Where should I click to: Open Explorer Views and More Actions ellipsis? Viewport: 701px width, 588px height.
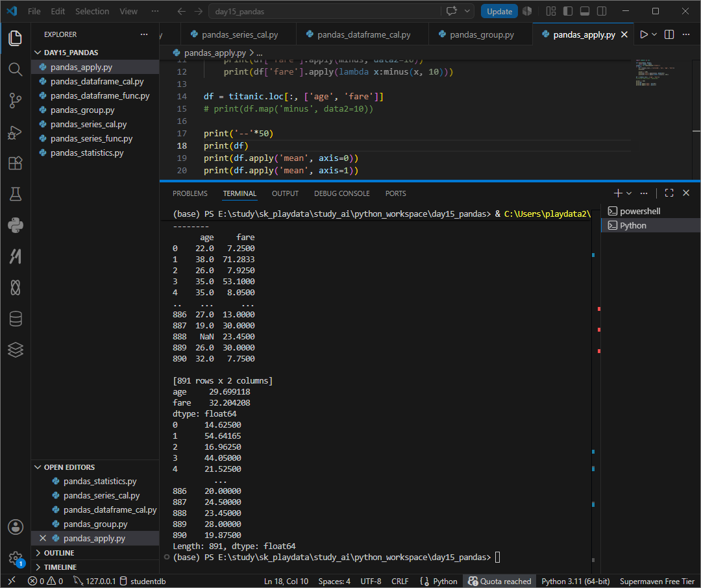(144, 34)
